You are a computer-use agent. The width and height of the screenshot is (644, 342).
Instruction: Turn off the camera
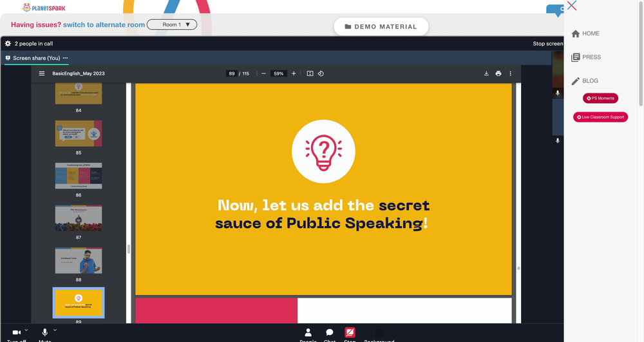(17, 332)
